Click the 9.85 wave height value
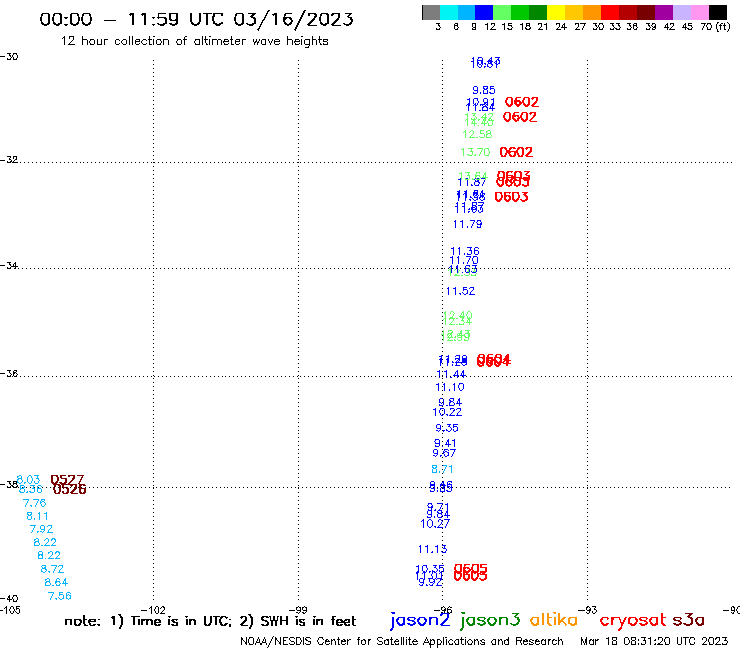740x650 pixels. pyautogui.click(x=484, y=90)
